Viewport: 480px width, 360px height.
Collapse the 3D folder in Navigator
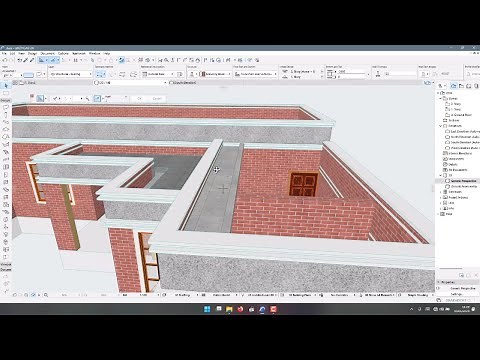tap(440, 175)
